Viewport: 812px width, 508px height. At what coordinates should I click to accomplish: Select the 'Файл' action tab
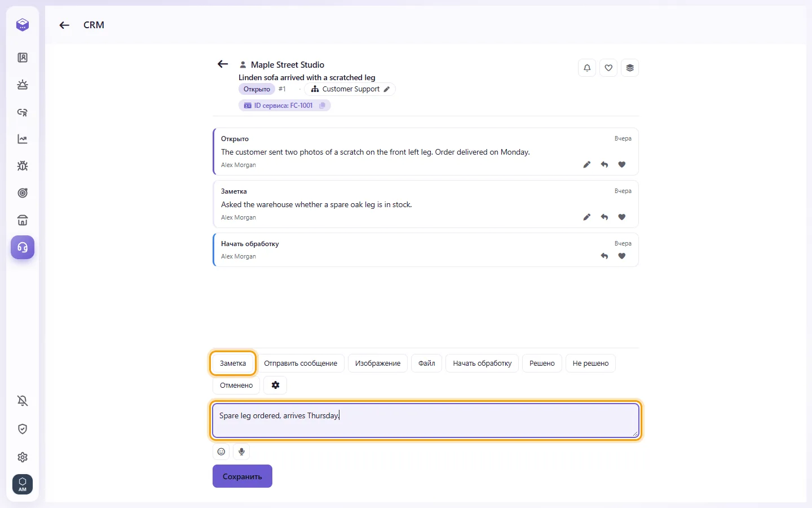click(427, 364)
